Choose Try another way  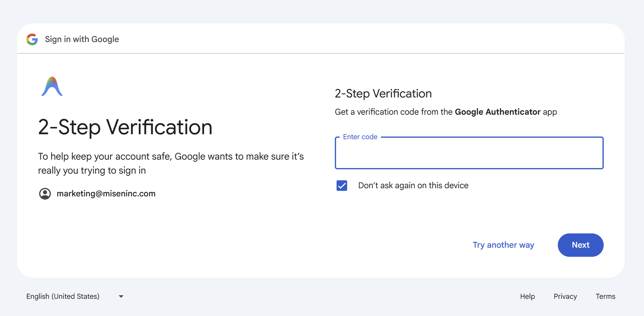click(503, 245)
